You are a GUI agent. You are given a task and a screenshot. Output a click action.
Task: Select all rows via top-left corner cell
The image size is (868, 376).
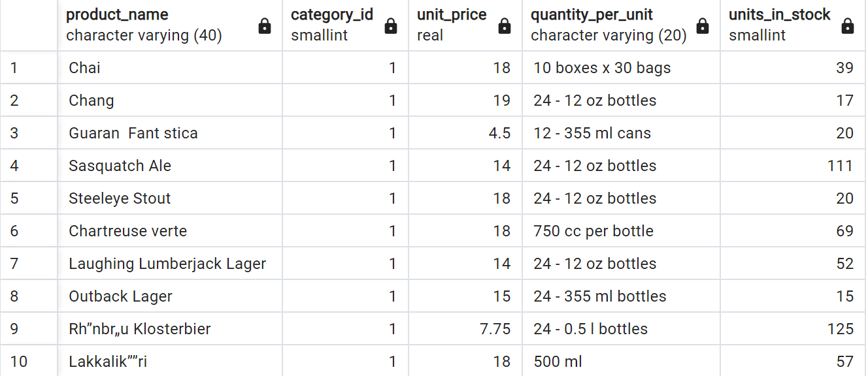point(29,25)
